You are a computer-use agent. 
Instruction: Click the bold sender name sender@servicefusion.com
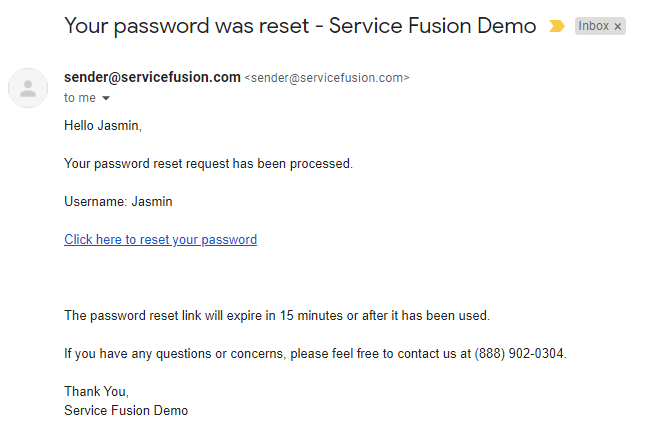pyautogui.click(x=152, y=77)
